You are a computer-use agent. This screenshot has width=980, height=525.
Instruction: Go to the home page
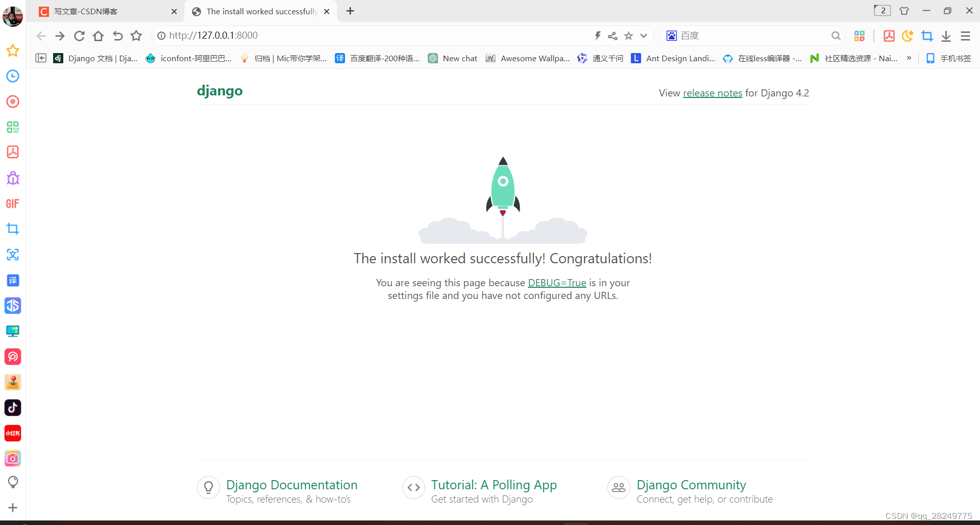[x=98, y=36]
